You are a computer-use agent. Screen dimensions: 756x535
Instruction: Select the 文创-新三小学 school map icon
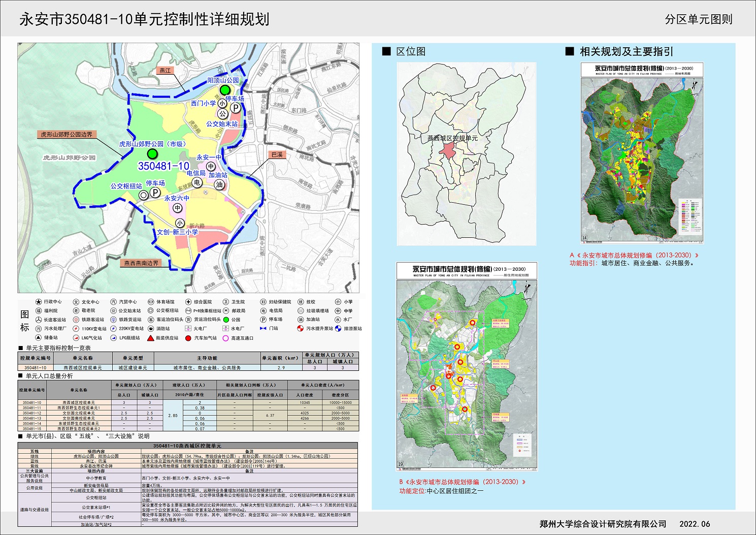(180, 223)
